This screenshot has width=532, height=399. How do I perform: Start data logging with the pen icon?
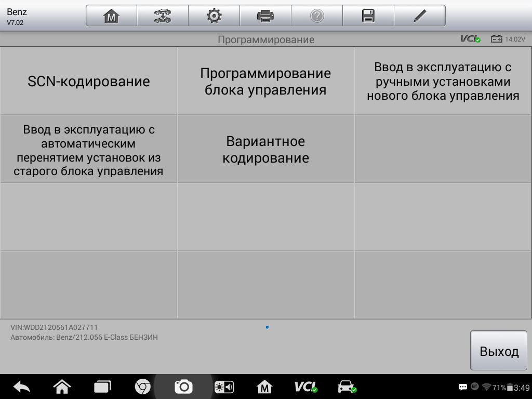tap(419, 15)
